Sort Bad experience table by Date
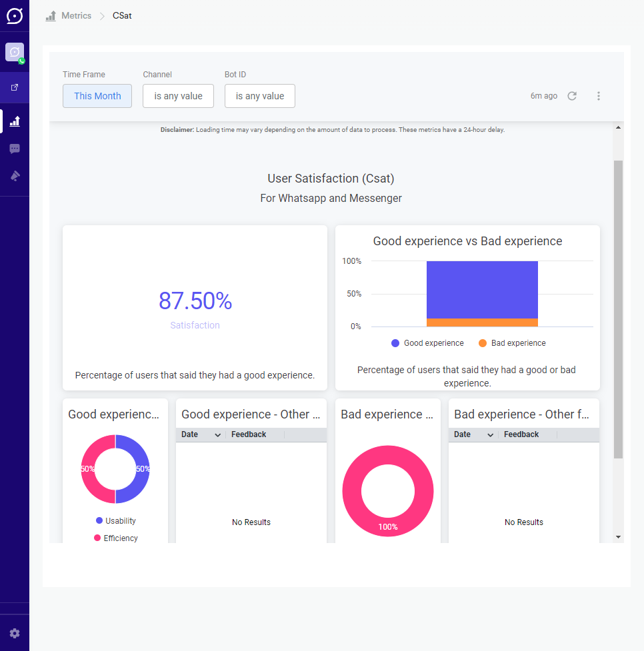The width and height of the screenshot is (644, 651). point(473,434)
